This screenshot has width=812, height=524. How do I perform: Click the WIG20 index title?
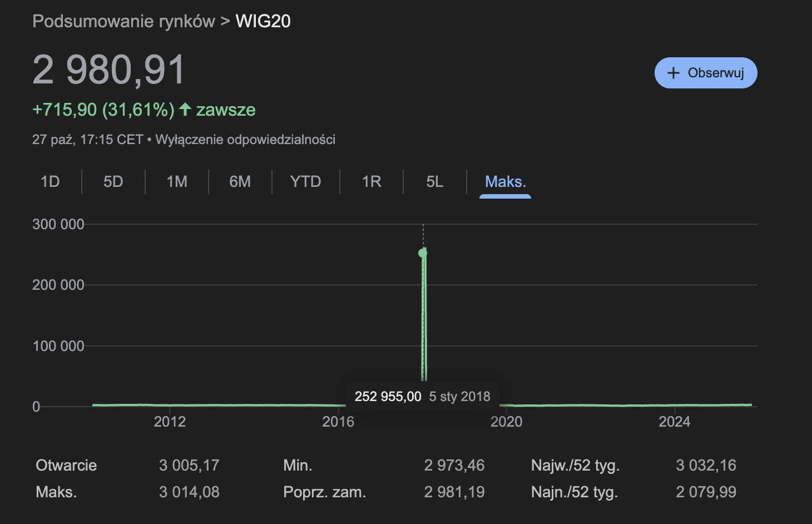pos(263,21)
